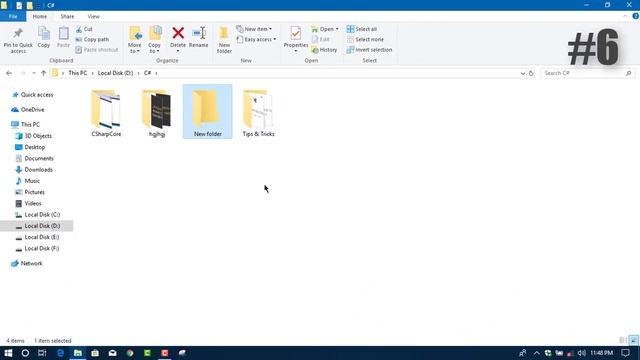Screen dimensions: 640x360
Task: Click Pin to Quick access icon
Action: tap(18, 33)
